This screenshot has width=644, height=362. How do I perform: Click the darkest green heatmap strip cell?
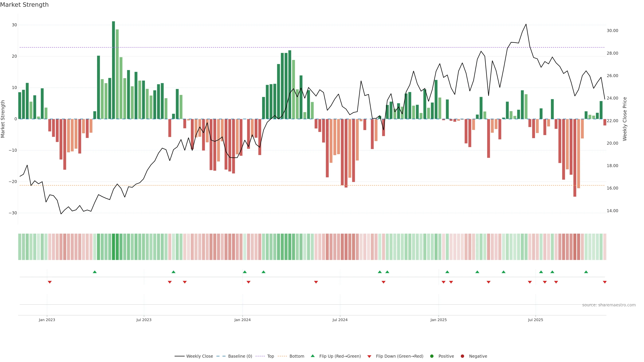[x=114, y=247]
